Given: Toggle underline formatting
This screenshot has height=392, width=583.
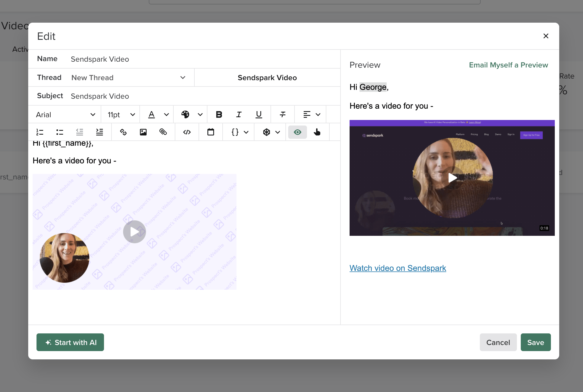Looking at the screenshot, I should click(259, 114).
